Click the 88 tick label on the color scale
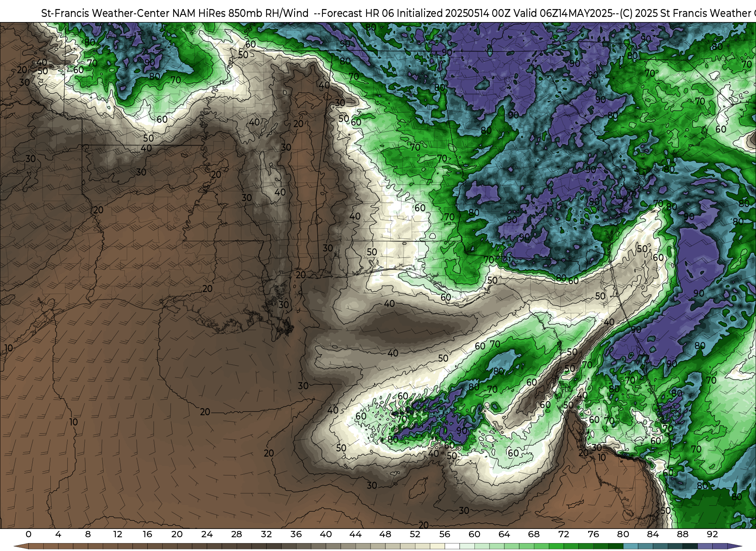756x551 pixels. (x=682, y=534)
